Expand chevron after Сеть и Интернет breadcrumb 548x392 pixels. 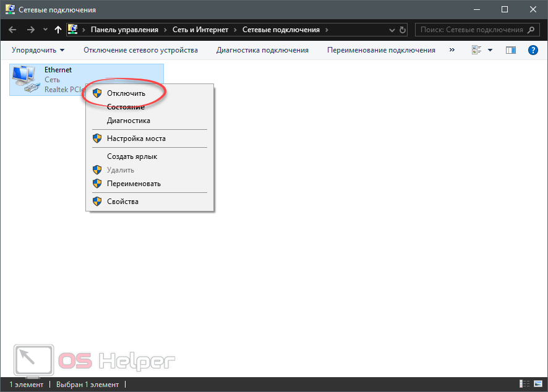(x=235, y=30)
